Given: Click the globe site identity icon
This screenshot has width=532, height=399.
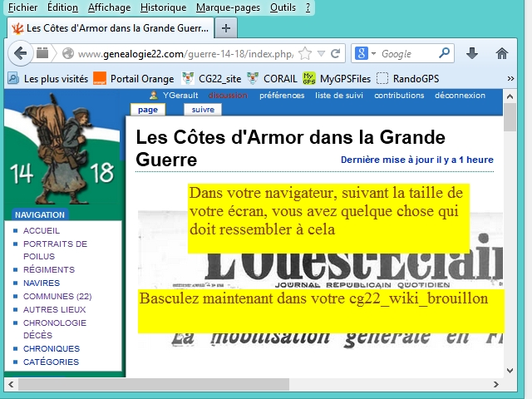Looking at the screenshot, I should click(x=68, y=53).
